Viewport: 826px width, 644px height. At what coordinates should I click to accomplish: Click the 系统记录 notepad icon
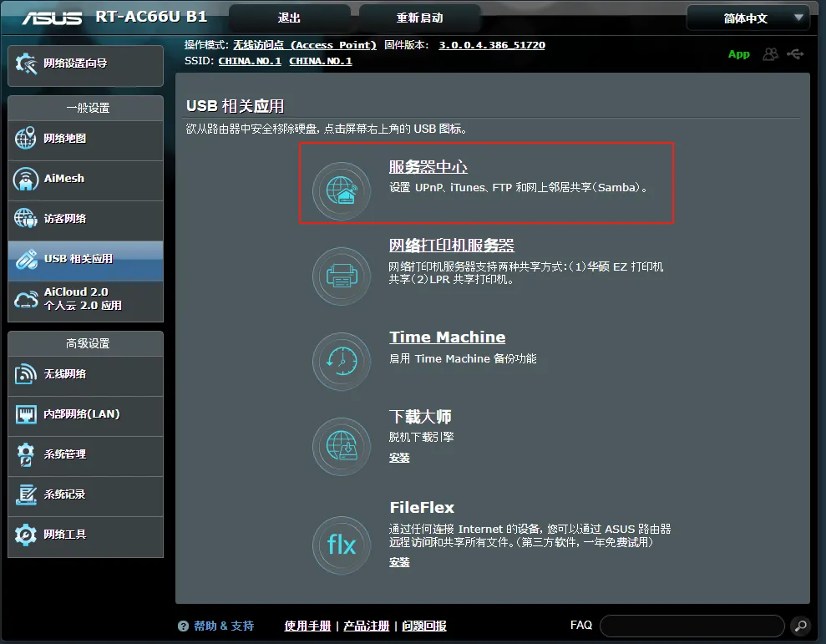[x=26, y=494]
